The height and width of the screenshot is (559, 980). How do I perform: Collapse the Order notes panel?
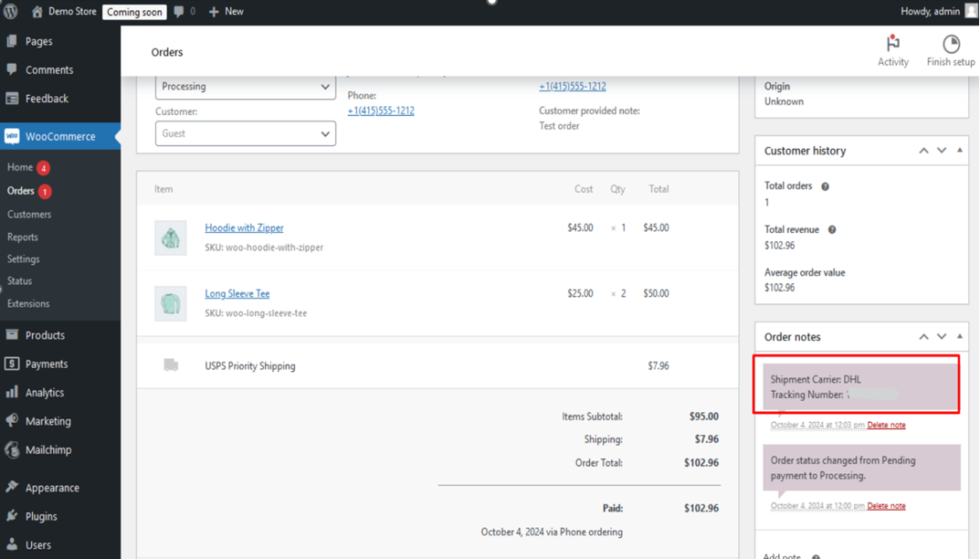(959, 336)
